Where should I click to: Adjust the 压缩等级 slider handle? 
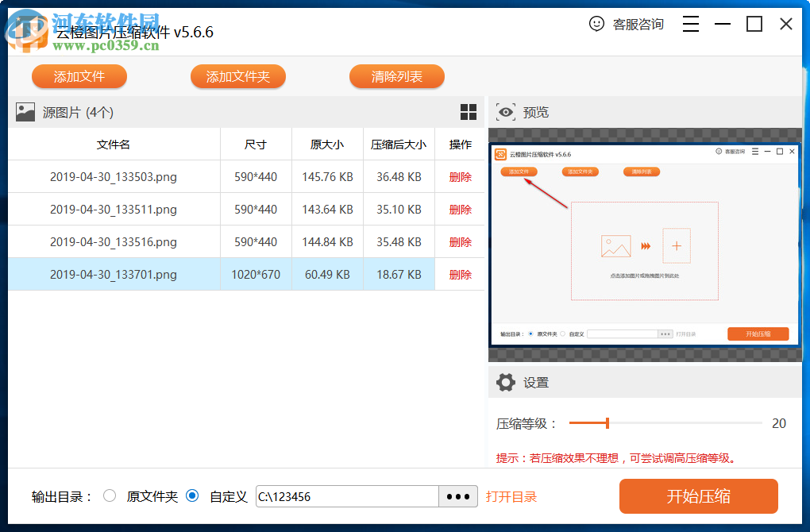click(607, 422)
